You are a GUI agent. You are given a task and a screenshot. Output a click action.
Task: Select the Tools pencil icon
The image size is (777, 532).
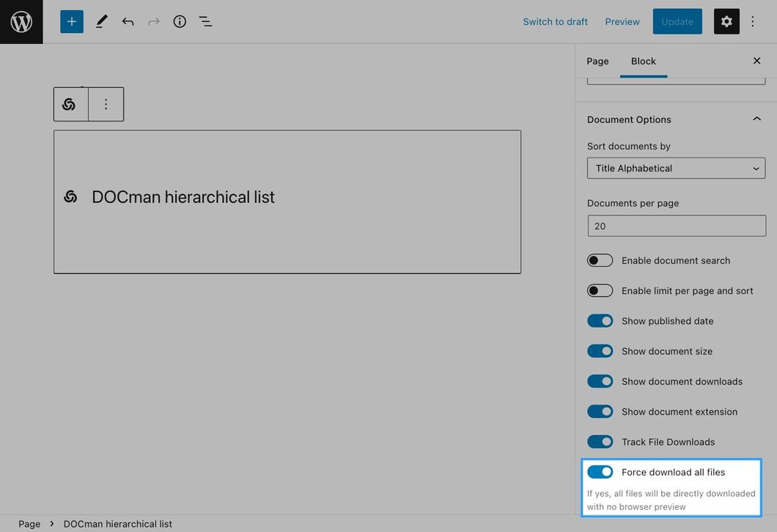102,21
